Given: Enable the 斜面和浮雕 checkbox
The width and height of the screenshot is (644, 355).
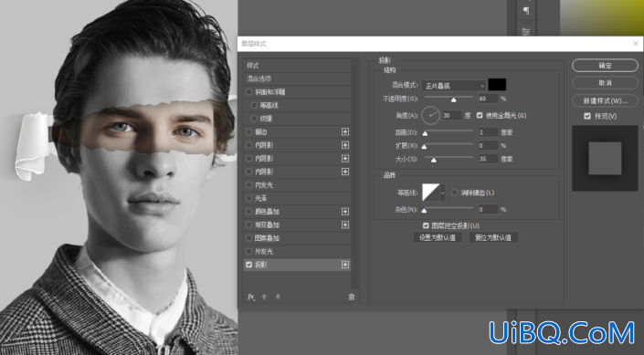Looking at the screenshot, I should point(248,92).
